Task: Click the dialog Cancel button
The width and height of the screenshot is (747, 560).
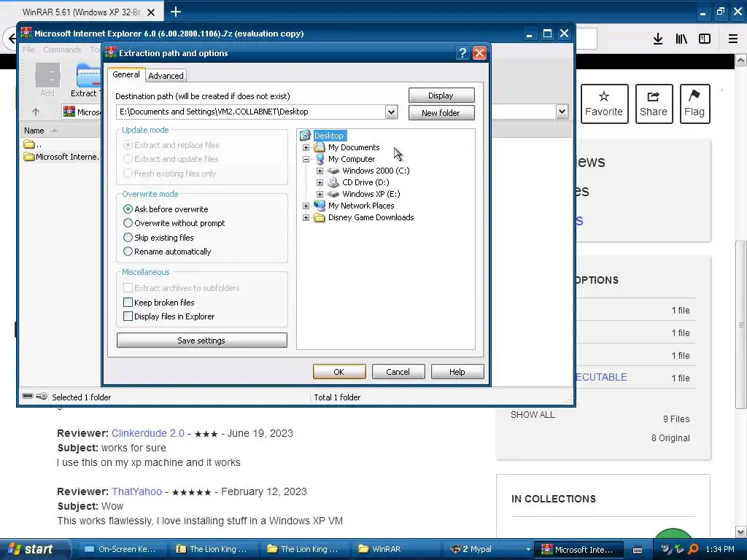Action: [398, 372]
